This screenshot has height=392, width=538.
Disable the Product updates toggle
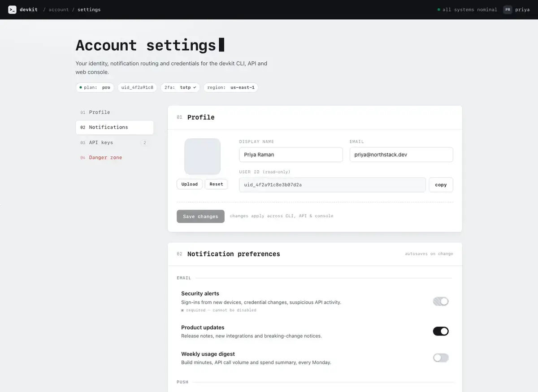point(441,331)
